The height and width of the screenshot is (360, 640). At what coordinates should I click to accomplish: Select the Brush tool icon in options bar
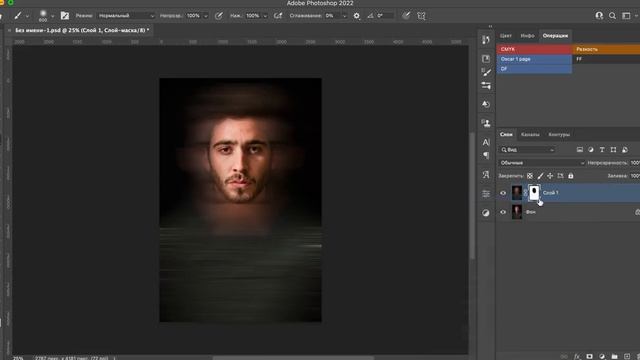pos(18,16)
